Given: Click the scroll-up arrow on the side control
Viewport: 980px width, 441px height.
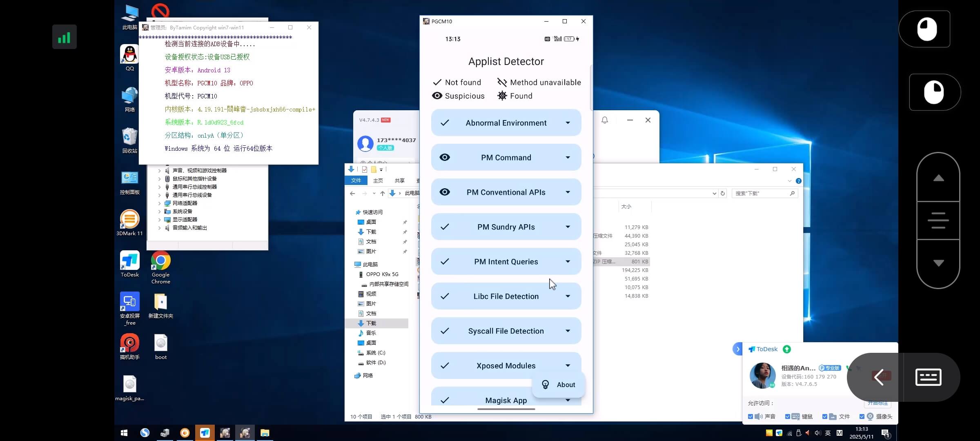Looking at the screenshot, I should coord(938,178).
